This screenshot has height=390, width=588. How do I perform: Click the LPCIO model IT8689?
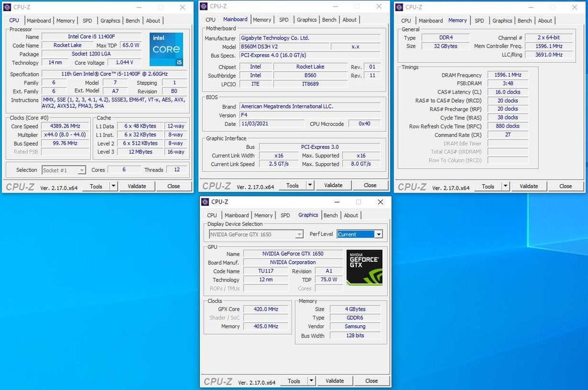tap(310, 84)
